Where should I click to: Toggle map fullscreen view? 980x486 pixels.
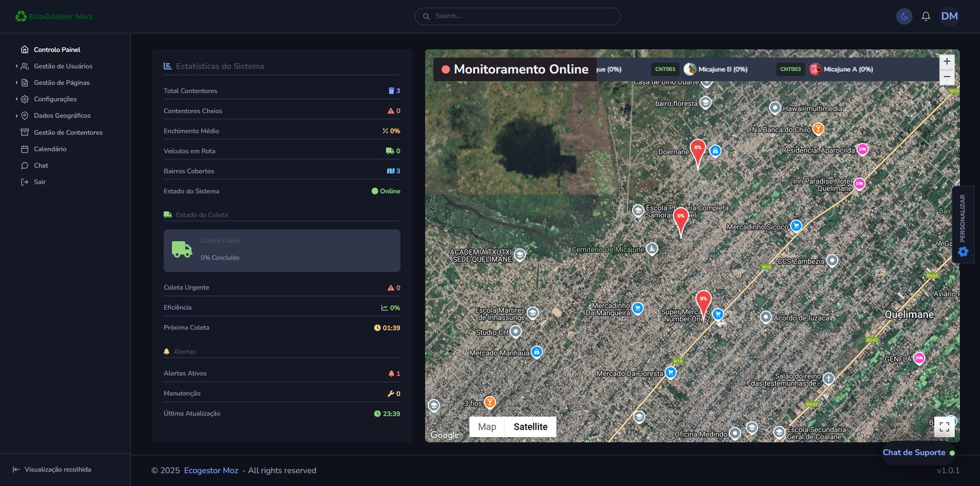(944, 427)
